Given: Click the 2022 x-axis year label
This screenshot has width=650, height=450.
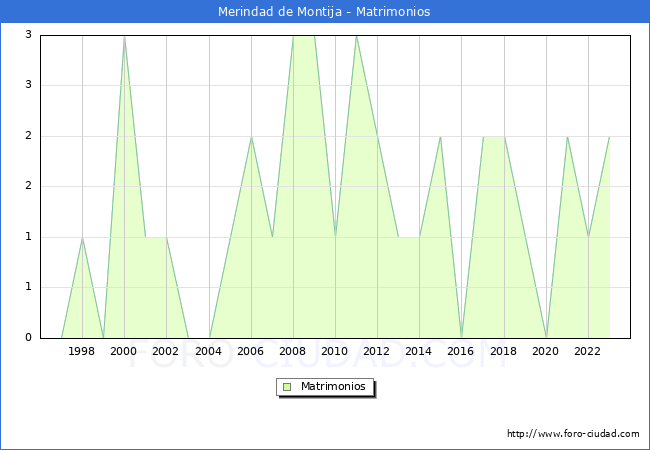Looking at the screenshot, I should 588,351.
